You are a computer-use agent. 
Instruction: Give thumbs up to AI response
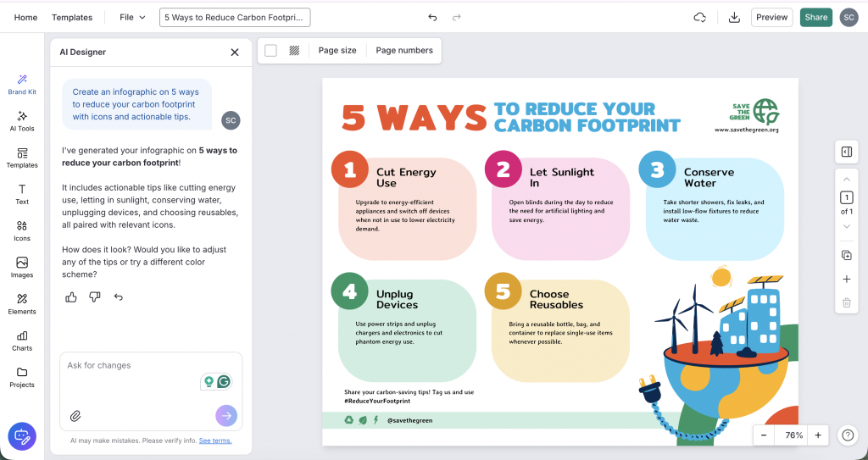[71, 297]
